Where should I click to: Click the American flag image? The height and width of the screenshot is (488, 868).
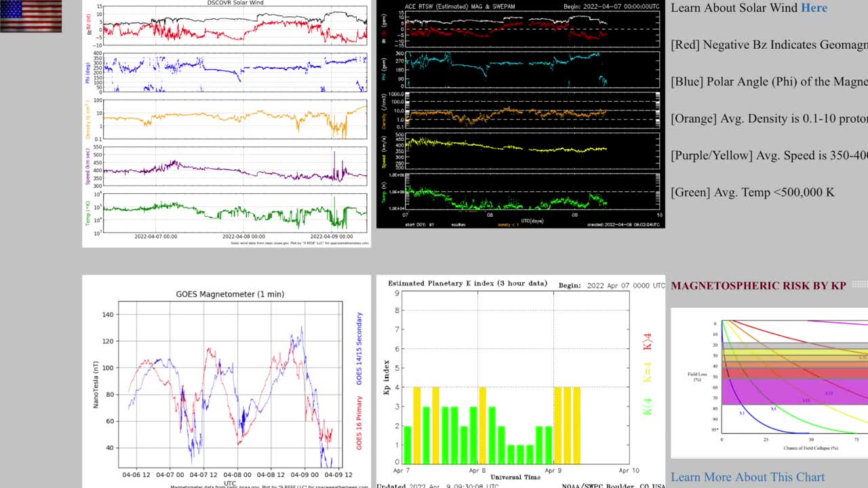coord(31,16)
